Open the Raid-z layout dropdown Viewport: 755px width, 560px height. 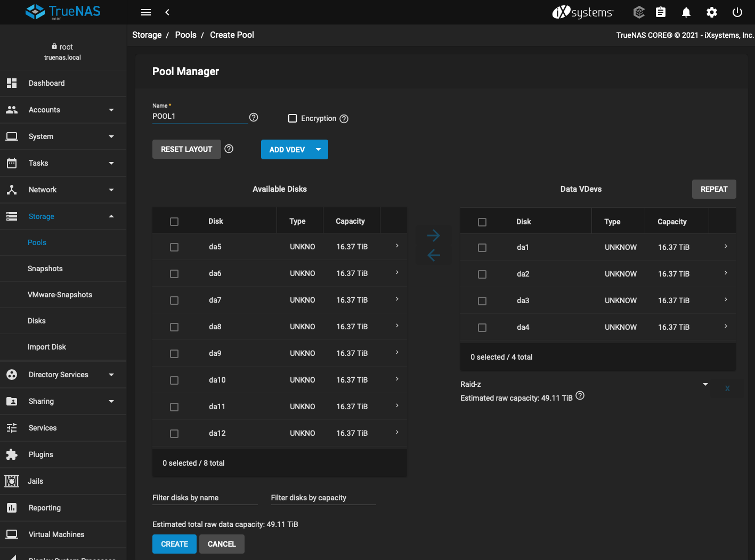coord(584,384)
